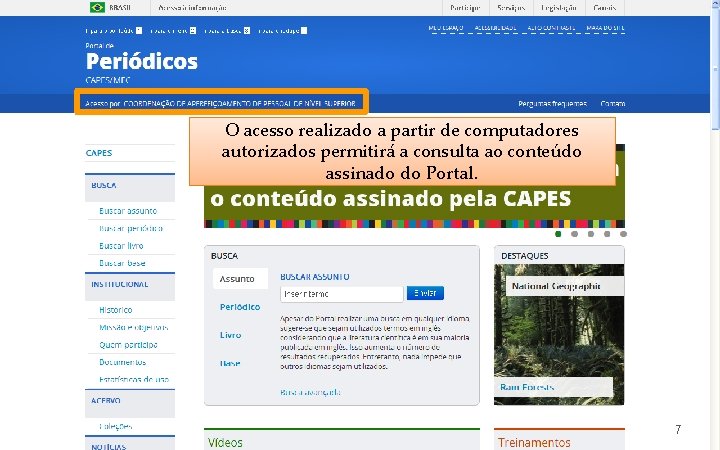The image size is (720, 450).
Task: Open Coleções under Acervo
Action: click(x=116, y=426)
